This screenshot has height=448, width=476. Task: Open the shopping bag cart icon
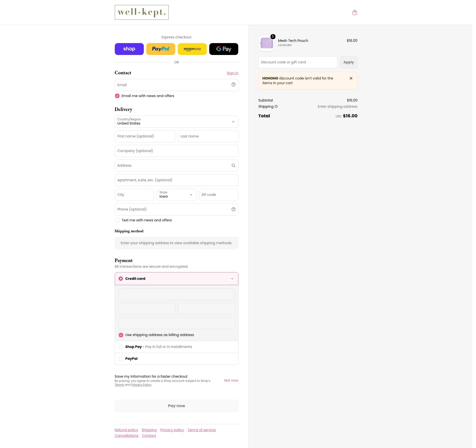pos(355,12)
